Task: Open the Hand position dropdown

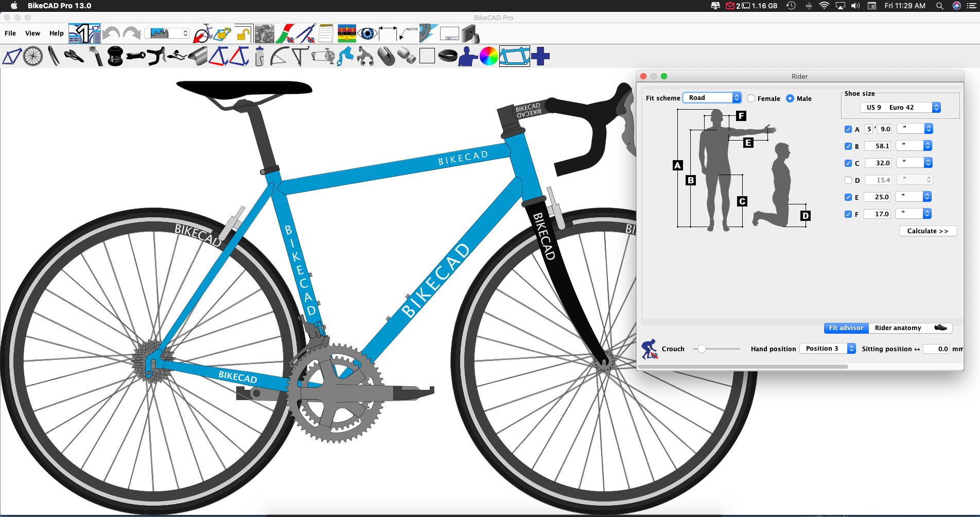Action: coord(828,349)
